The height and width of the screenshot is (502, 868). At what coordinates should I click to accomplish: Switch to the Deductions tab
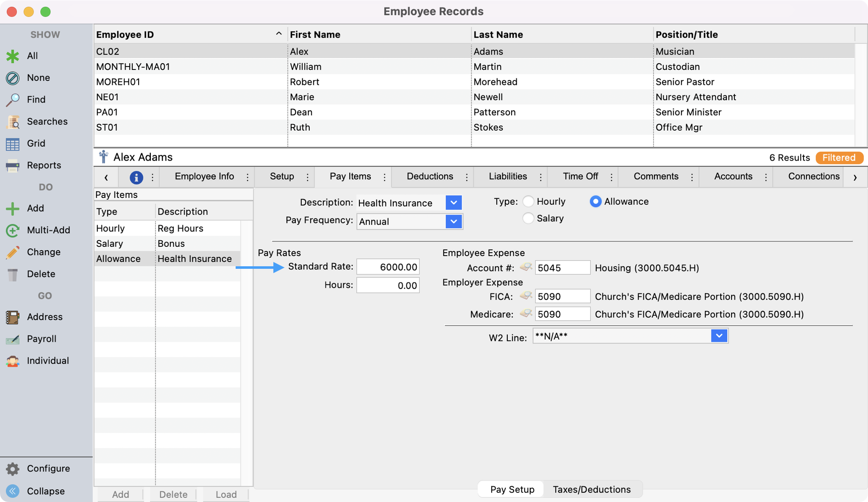[430, 176]
